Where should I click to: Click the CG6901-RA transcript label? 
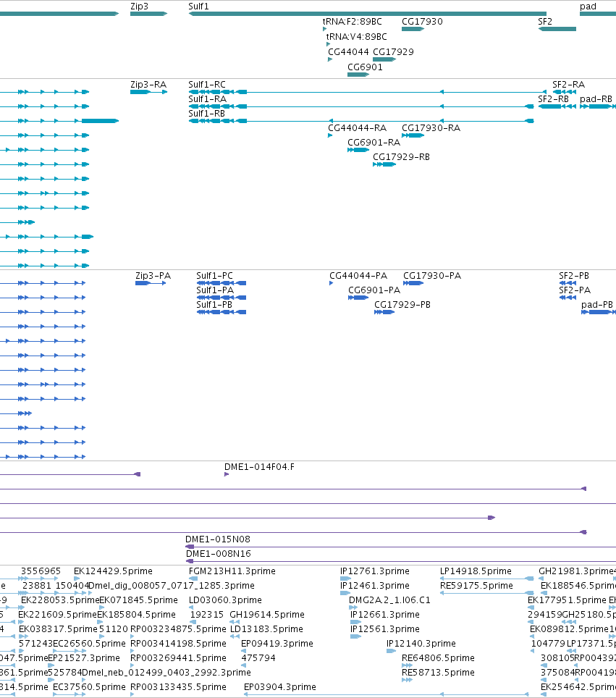click(374, 143)
